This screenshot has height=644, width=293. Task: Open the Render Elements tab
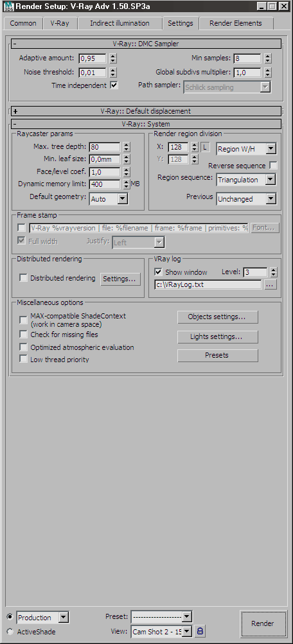235,23
